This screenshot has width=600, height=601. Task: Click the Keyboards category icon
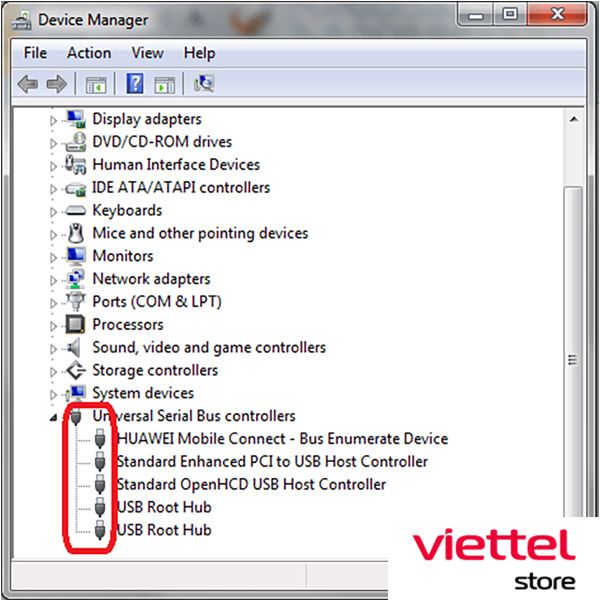pyautogui.click(x=76, y=211)
